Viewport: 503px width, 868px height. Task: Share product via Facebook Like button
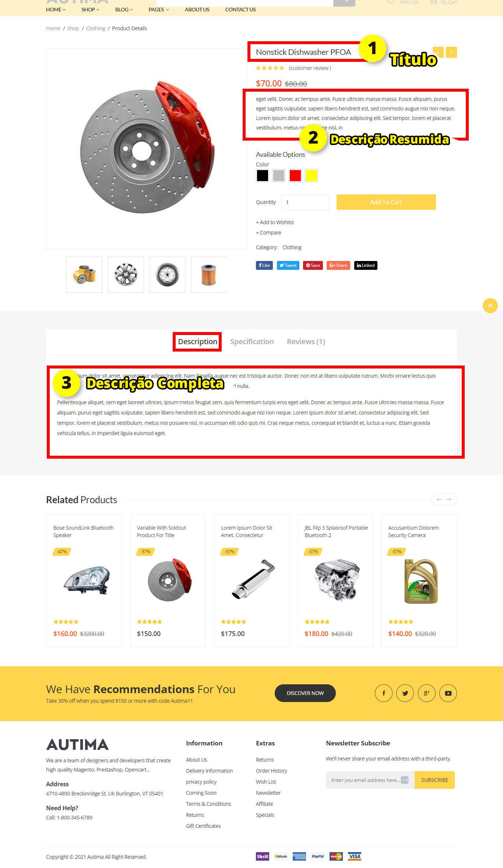pyautogui.click(x=264, y=265)
